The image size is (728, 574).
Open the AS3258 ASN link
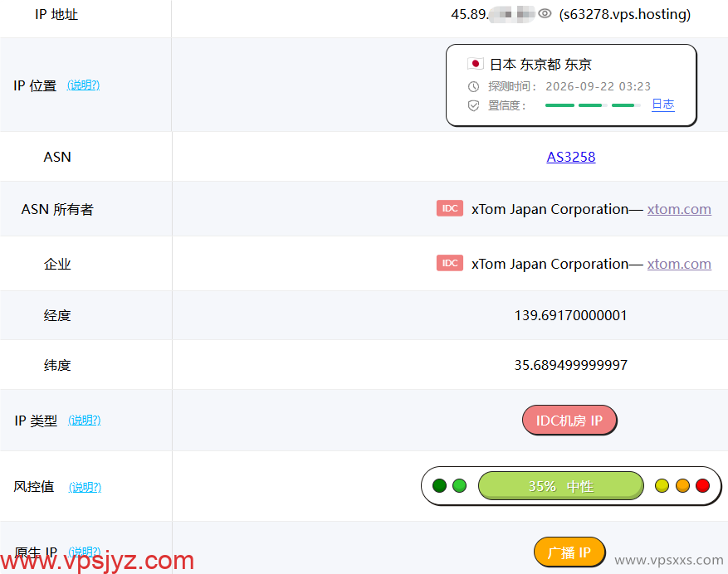coord(570,157)
